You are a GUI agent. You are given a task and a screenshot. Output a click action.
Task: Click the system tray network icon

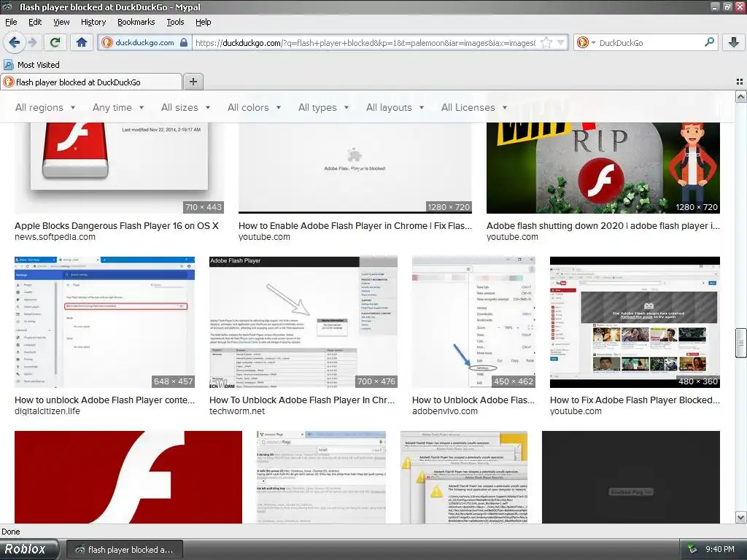(692, 550)
